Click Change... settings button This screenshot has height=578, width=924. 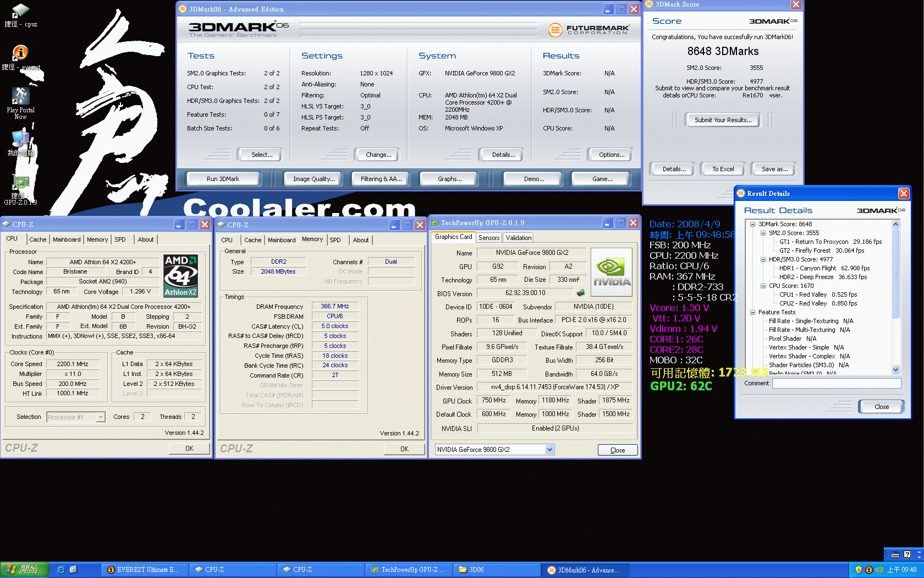(378, 155)
